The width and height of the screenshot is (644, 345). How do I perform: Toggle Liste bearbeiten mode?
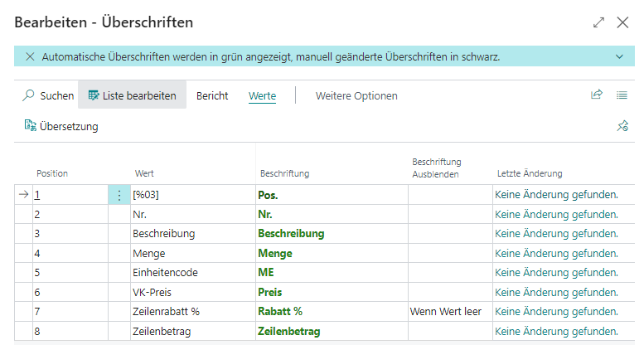point(133,96)
